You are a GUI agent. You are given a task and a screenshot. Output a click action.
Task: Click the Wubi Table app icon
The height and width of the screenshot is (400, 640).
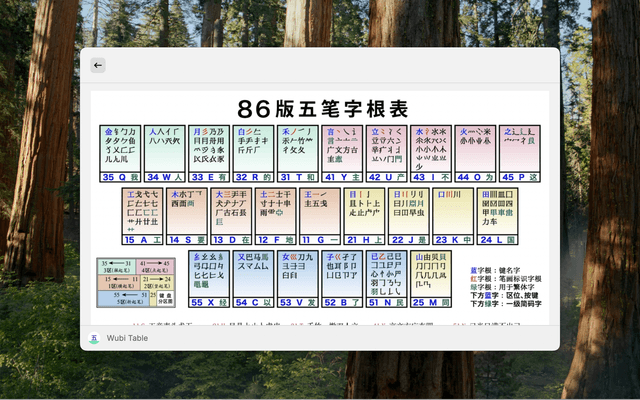coord(94,338)
